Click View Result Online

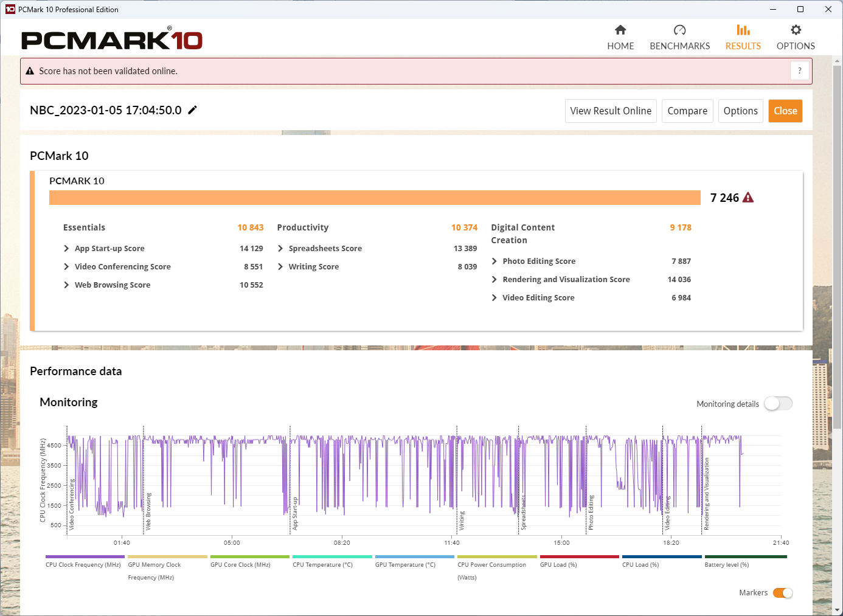click(x=611, y=111)
